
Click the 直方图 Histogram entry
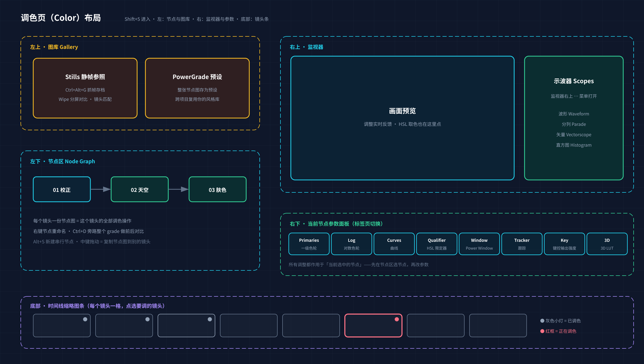point(574,145)
